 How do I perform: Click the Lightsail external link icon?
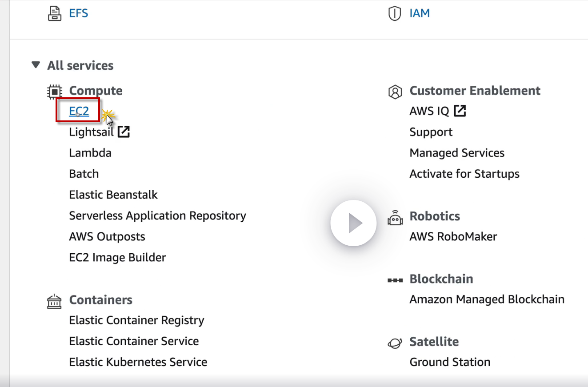[x=124, y=132]
